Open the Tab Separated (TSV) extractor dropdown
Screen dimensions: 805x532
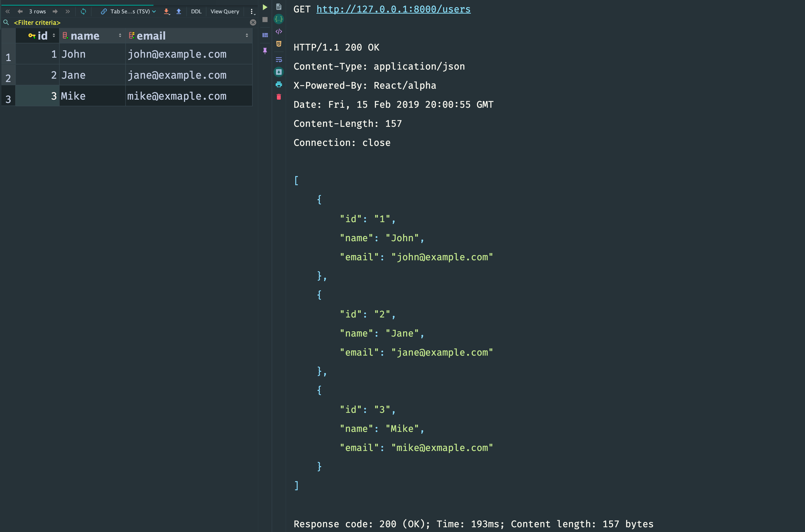point(133,11)
